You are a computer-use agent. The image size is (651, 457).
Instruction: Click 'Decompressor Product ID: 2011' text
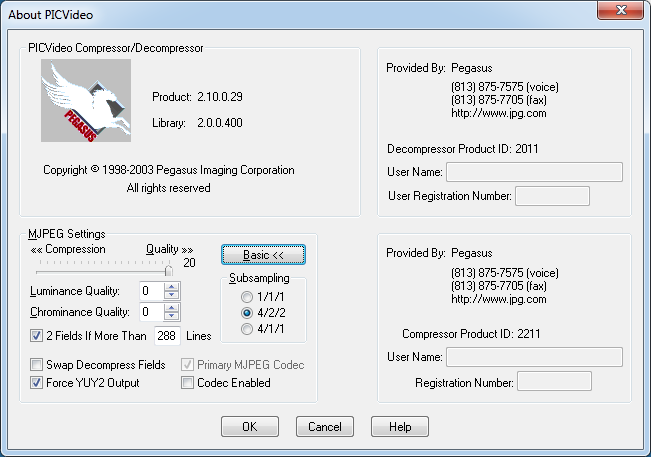463,149
